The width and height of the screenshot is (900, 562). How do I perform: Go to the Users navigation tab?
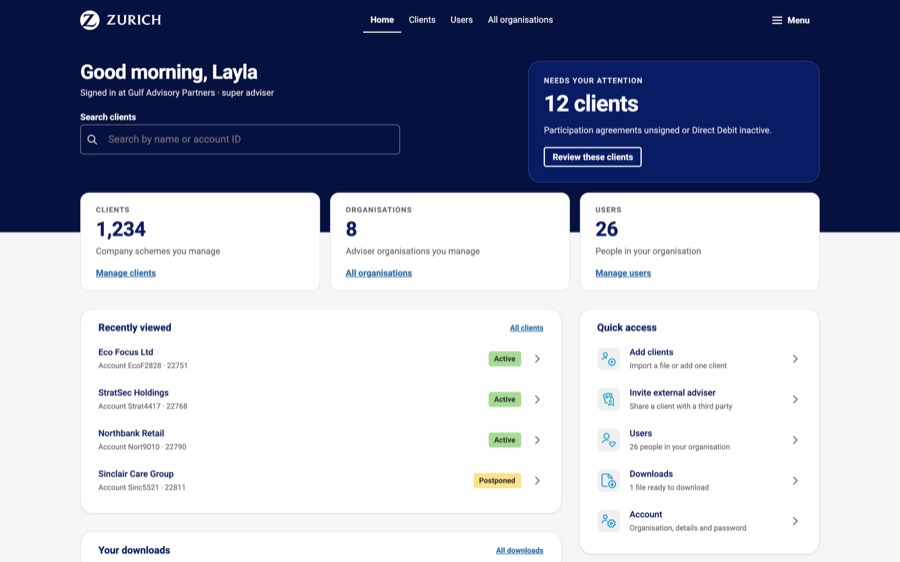[x=461, y=20]
